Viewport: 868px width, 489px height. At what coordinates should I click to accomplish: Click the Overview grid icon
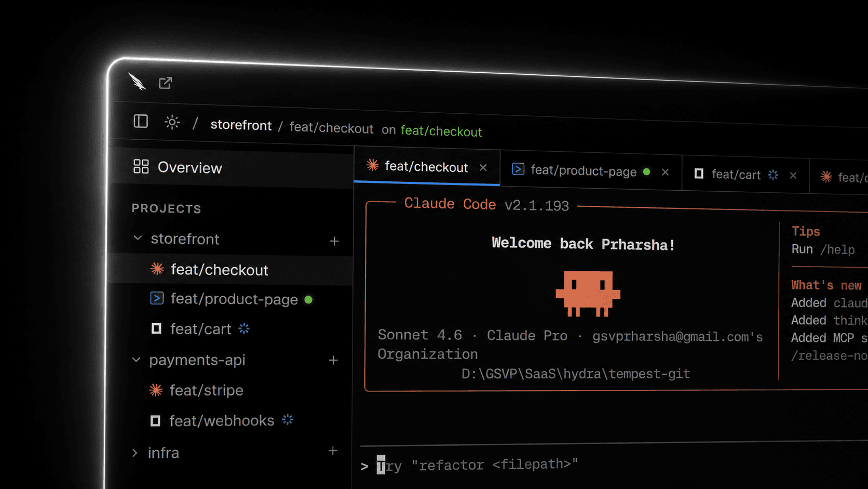pos(141,166)
